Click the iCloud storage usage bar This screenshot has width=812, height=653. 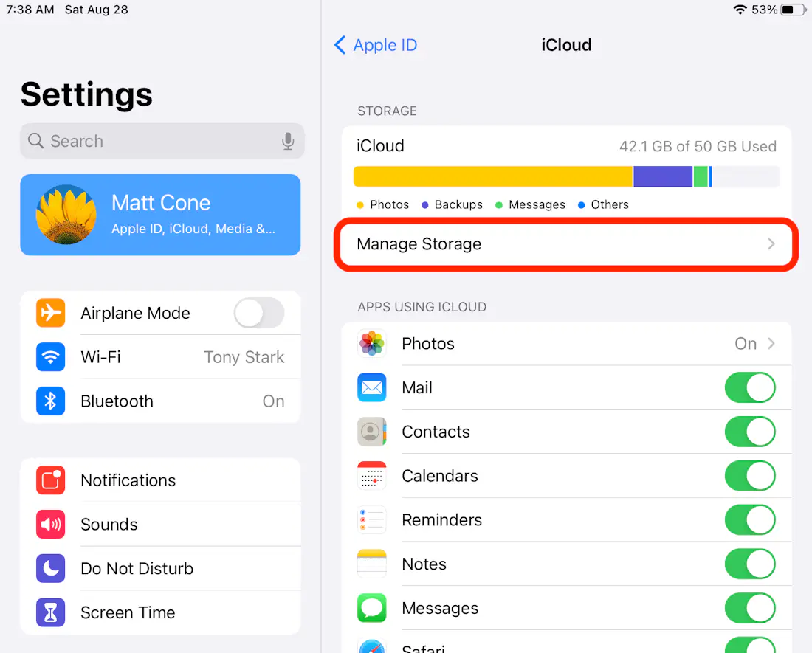pyautogui.click(x=566, y=176)
